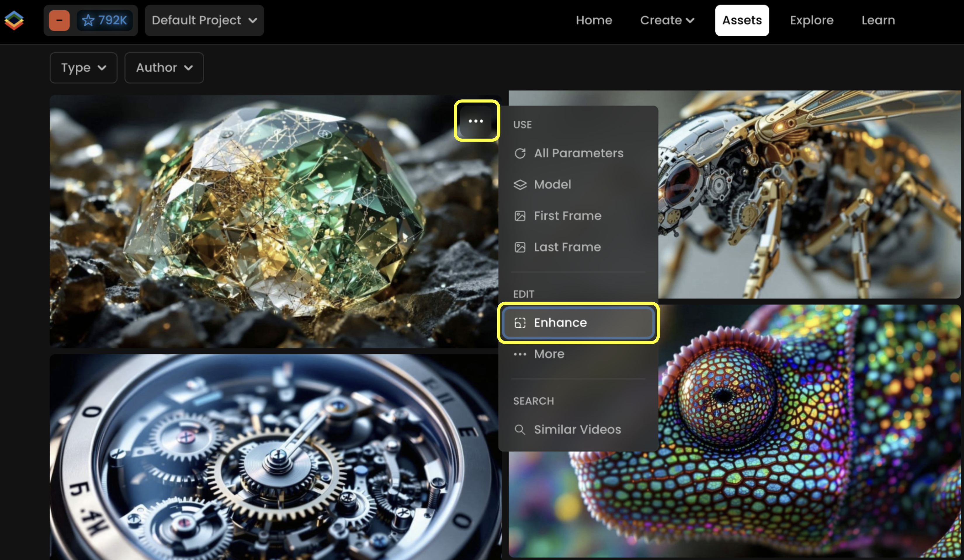Click the chevron on the Author filter

(x=188, y=68)
